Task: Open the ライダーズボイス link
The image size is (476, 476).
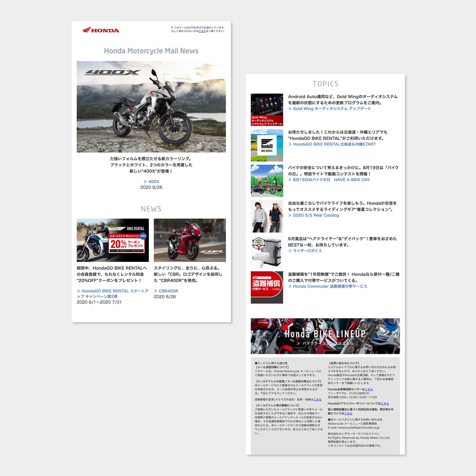Action: (305, 251)
